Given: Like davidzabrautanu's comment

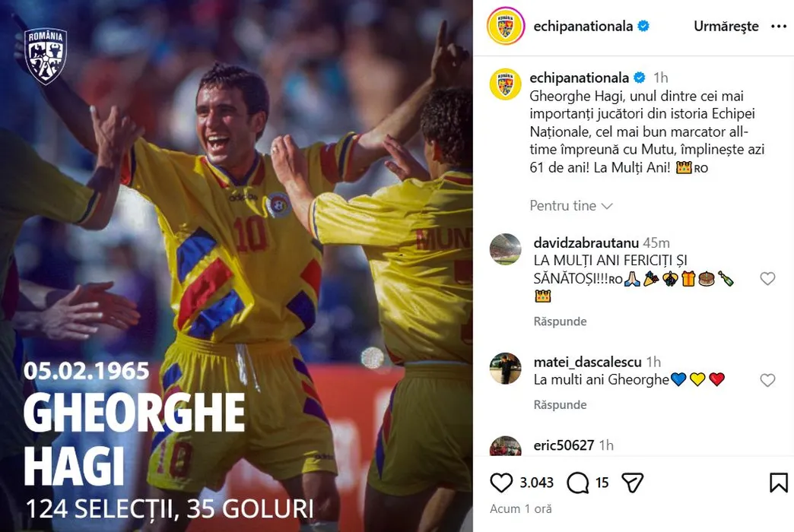Looking at the screenshot, I should click(767, 278).
